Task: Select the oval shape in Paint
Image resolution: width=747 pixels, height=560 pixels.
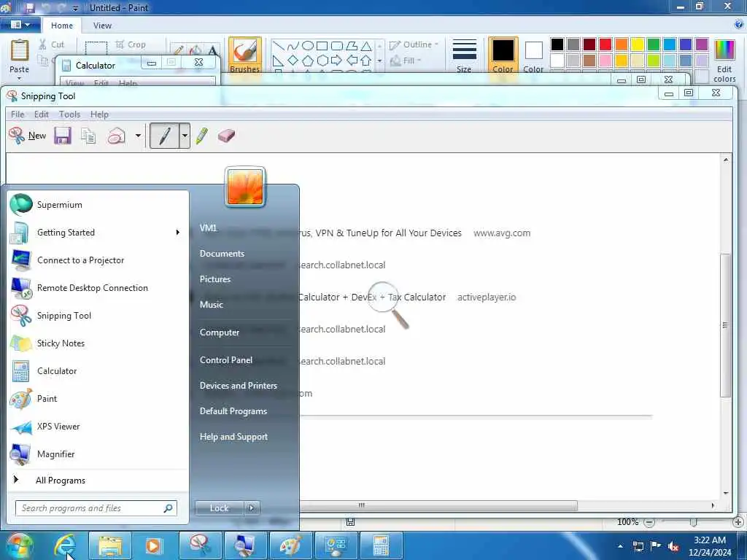Action: point(308,46)
